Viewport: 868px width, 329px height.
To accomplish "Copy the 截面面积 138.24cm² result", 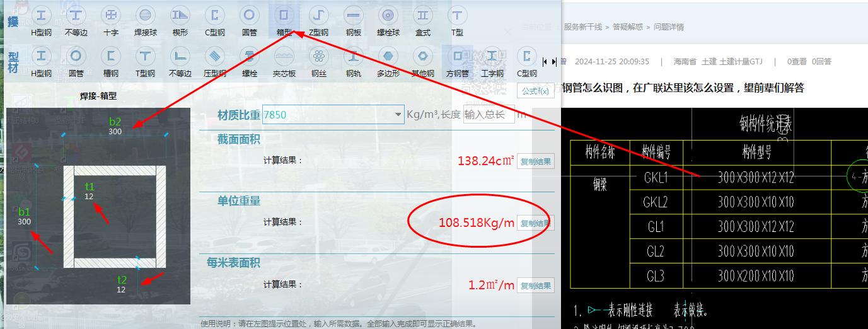I will click(x=536, y=161).
